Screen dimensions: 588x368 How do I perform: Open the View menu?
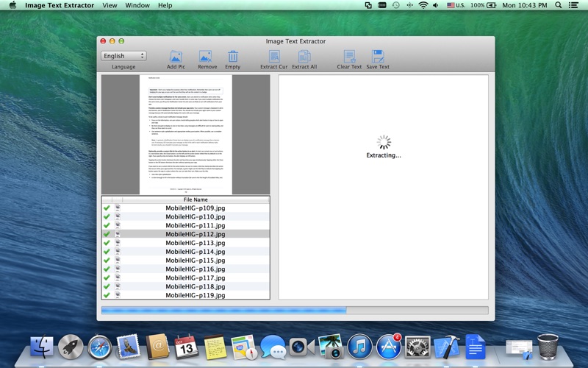[110, 5]
